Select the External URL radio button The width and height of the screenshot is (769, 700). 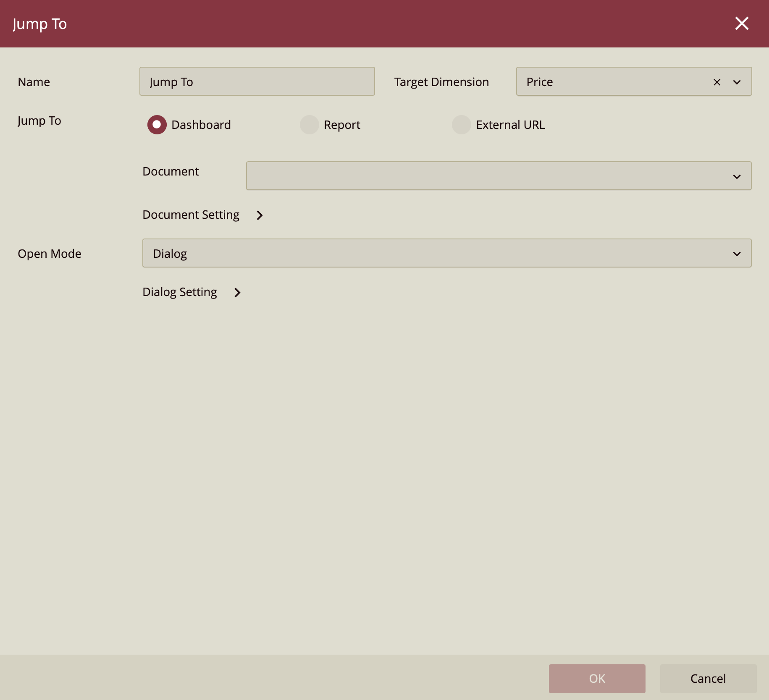(x=461, y=125)
